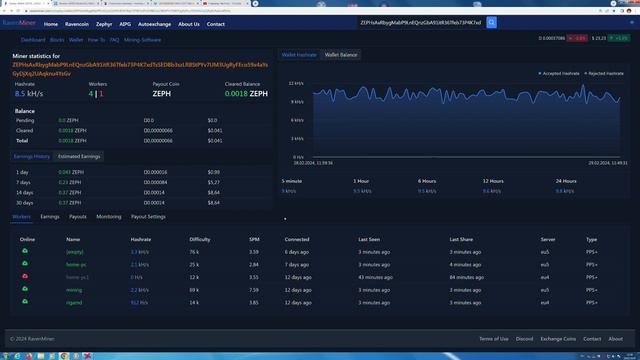
Task: Go to Wallet sub-navigation link
Action: tap(76, 40)
